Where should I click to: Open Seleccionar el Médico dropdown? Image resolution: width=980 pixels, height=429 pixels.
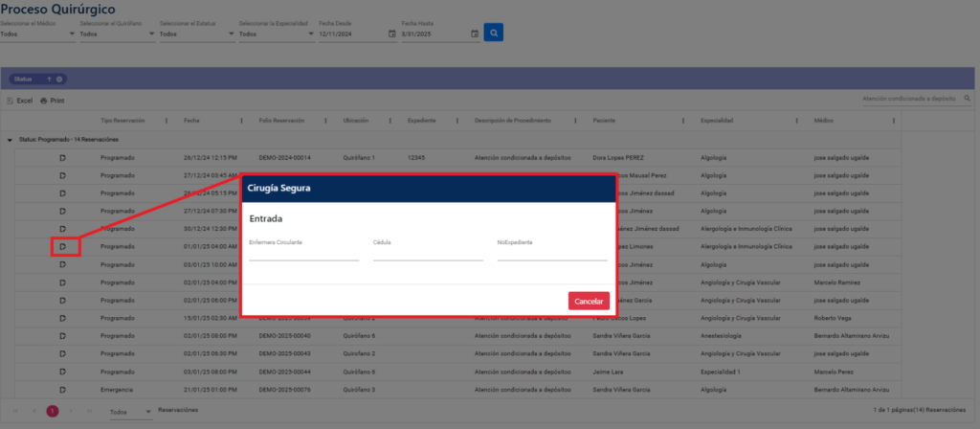37,34
